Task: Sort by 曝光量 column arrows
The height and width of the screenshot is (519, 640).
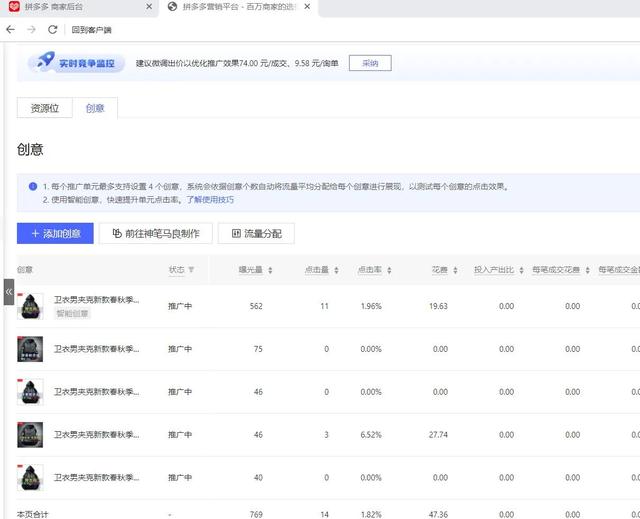Action: (270, 270)
